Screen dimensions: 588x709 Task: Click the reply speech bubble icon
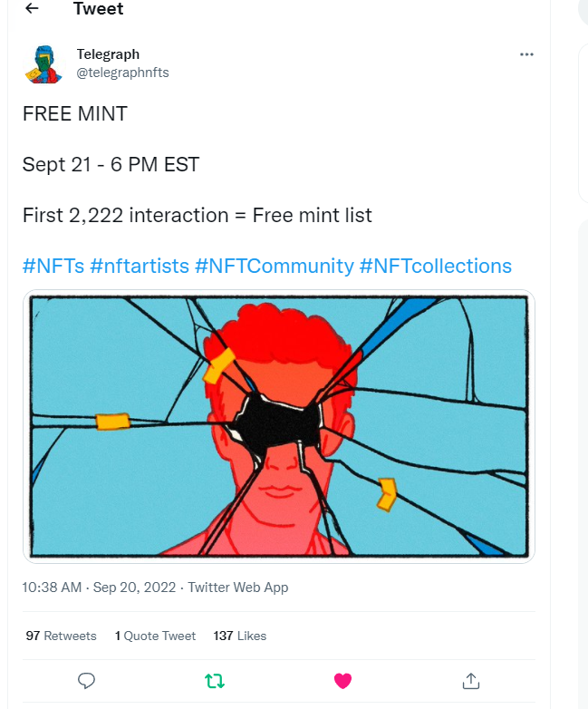[86, 681]
